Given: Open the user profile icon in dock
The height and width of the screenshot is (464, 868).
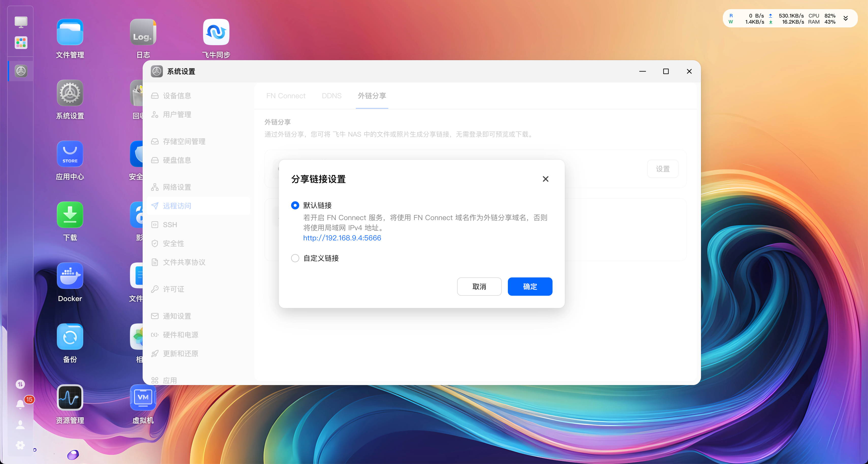Looking at the screenshot, I should tap(20, 425).
